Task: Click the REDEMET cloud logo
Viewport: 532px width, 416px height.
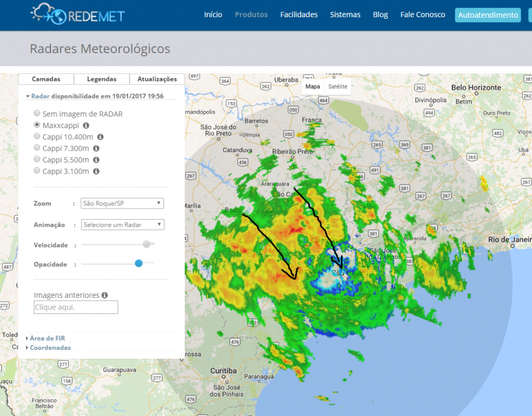Action: (77, 14)
